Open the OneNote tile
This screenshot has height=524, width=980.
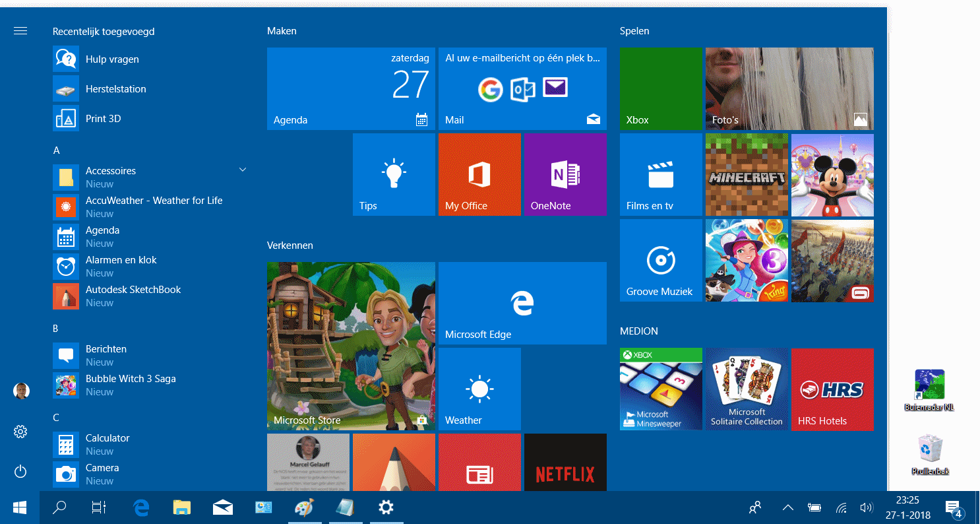tap(565, 174)
